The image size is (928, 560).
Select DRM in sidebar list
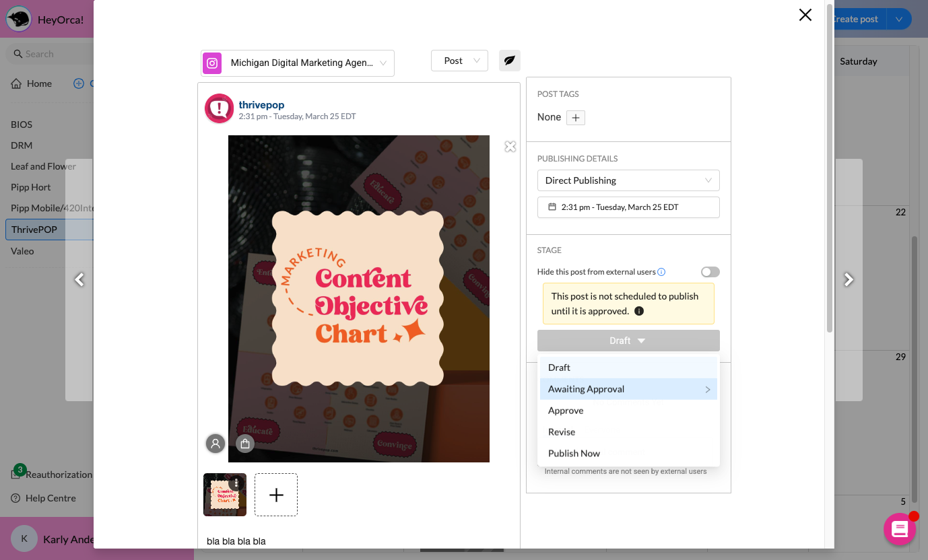(x=22, y=145)
